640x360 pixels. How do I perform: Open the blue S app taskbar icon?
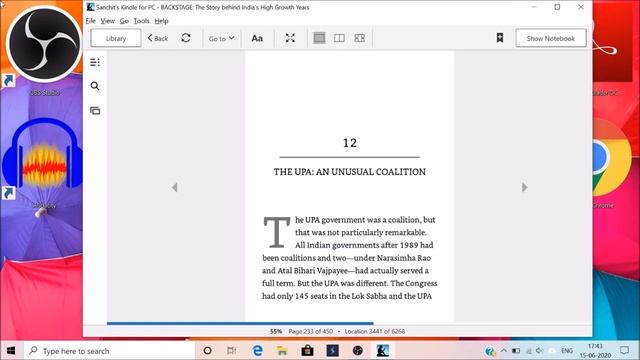pos(332,351)
